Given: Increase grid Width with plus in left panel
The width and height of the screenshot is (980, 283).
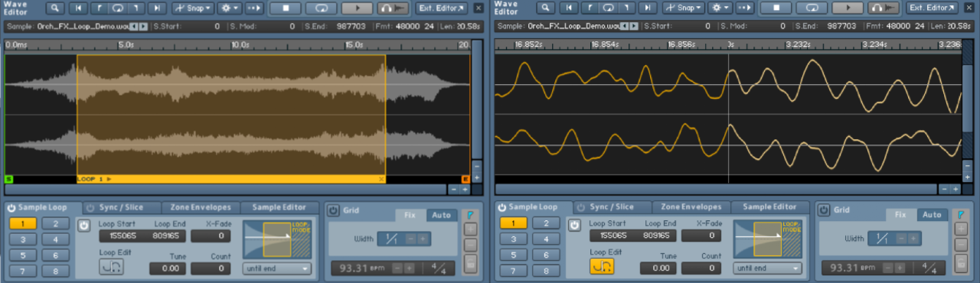Looking at the screenshot, I should click(423, 239).
